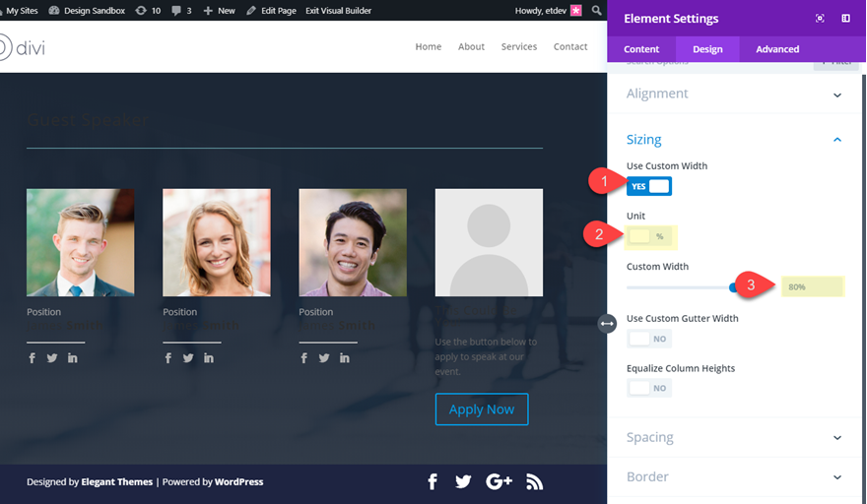Select the first speaker's photo
The width and height of the screenshot is (867, 504).
[x=80, y=242]
